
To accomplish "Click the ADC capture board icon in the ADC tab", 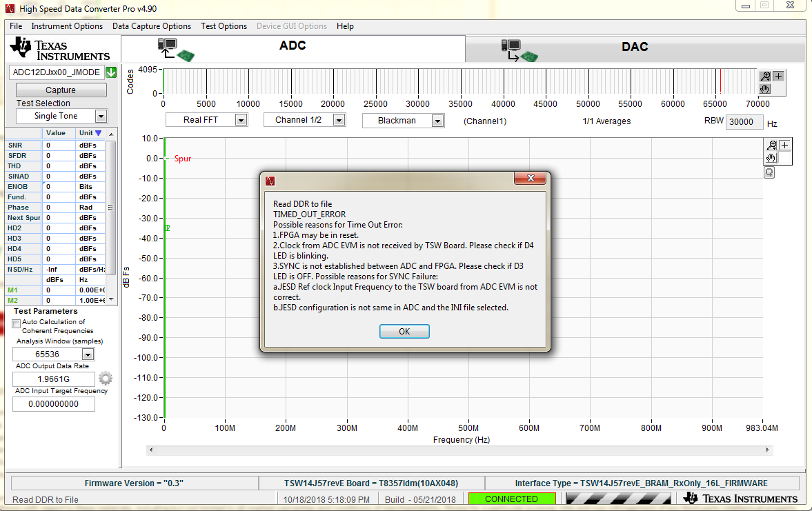I will pyautogui.click(x=176, y=50).
